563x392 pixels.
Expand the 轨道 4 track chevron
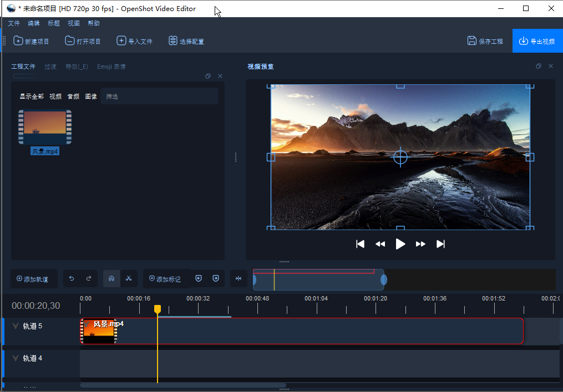[16, 358]
